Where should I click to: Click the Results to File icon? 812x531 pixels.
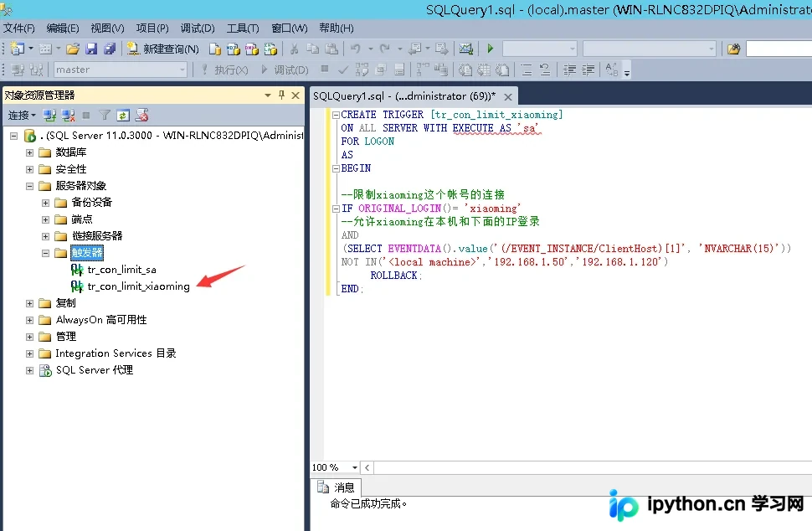point(502,70)
